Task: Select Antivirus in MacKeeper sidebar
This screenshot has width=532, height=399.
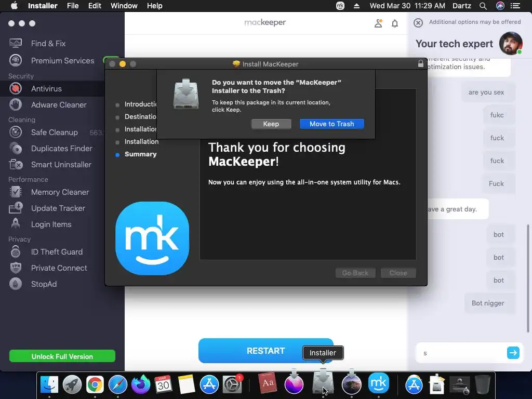Action: point(52,88)
